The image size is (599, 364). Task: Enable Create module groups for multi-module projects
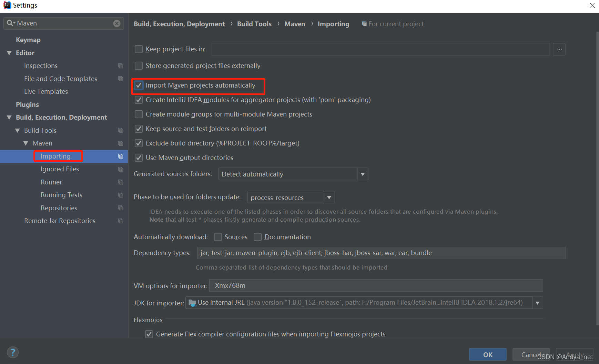pyautogui.click(x=139, y=114)
